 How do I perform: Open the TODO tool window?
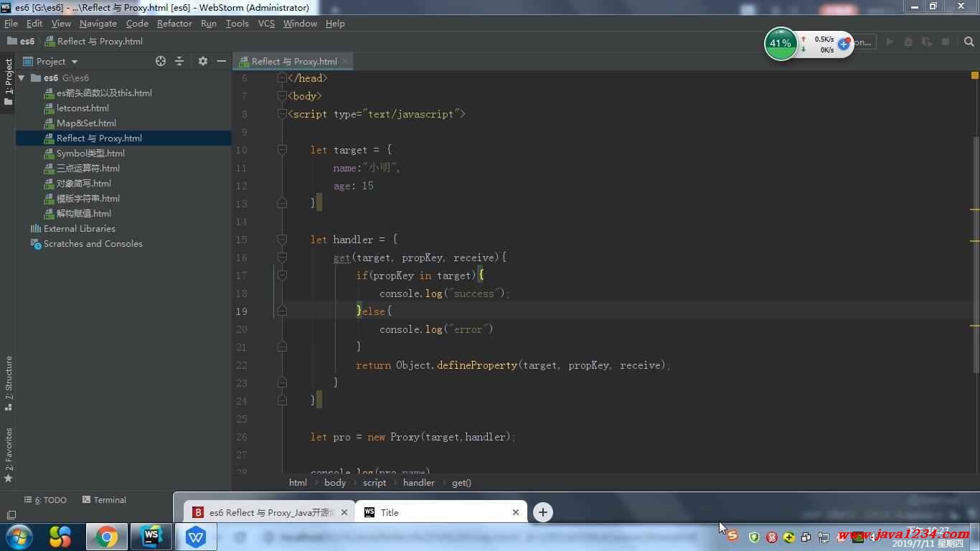point(45,500)
